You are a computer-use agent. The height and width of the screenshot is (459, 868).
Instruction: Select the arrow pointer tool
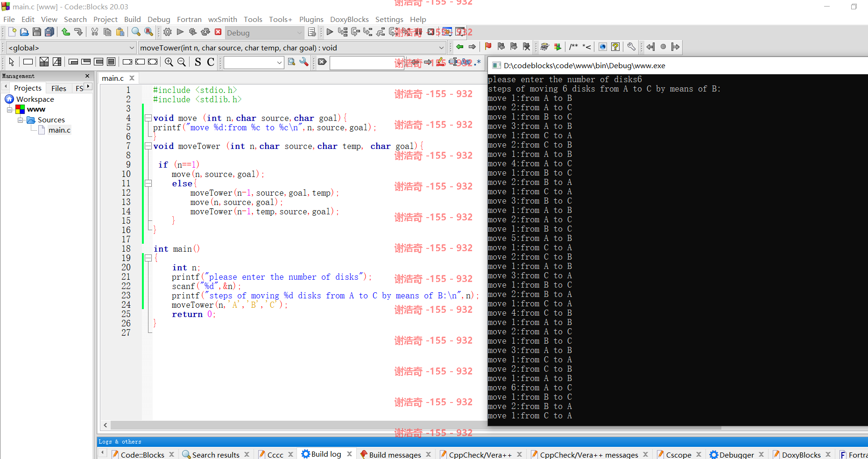(x=12, y=62)
